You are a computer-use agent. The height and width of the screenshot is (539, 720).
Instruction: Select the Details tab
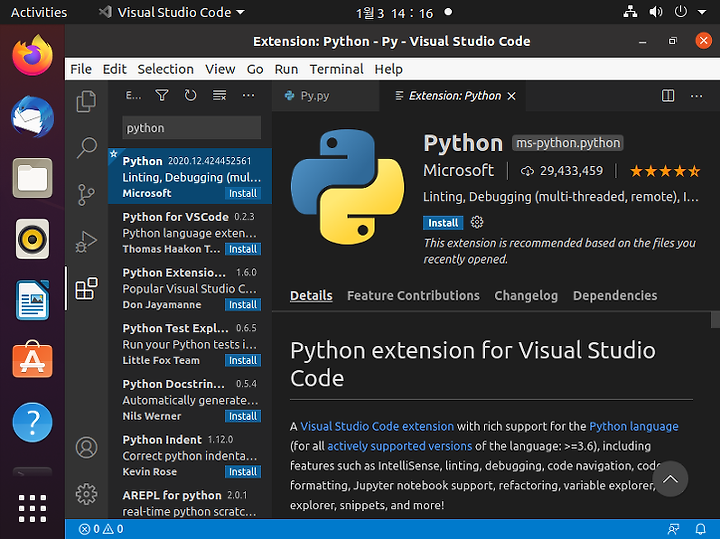311,296
